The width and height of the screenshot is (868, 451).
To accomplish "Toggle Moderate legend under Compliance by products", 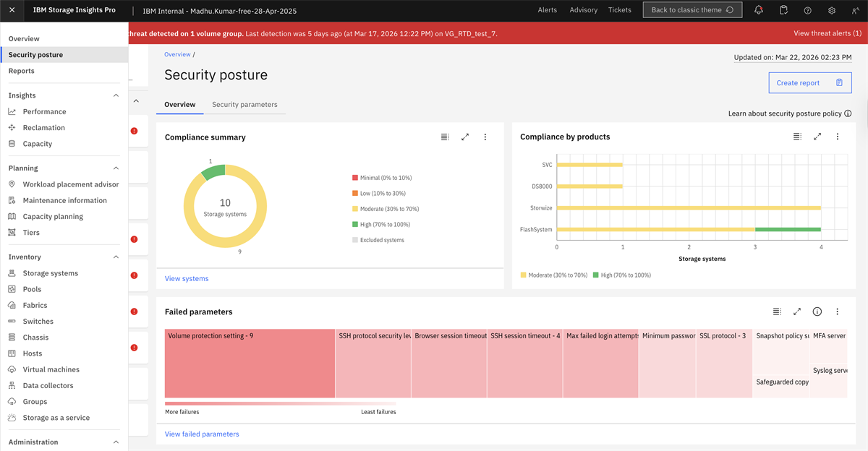I will click(x=554, y=275).
